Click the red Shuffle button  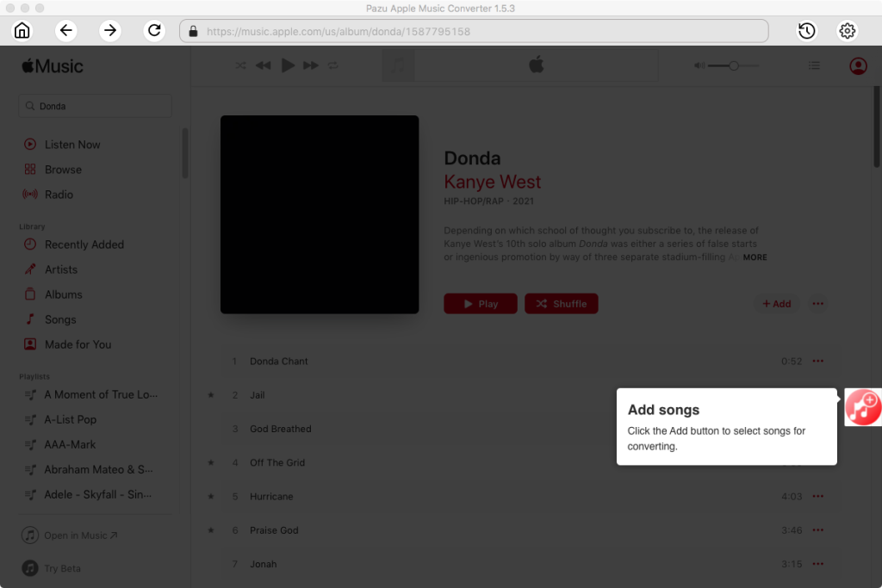click(561, 304)
